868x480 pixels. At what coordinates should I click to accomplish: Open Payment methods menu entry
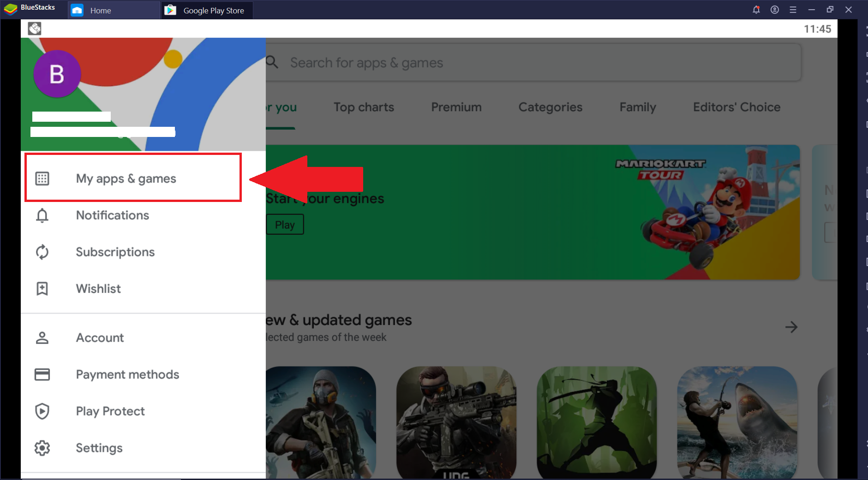(x=143, y=374)
